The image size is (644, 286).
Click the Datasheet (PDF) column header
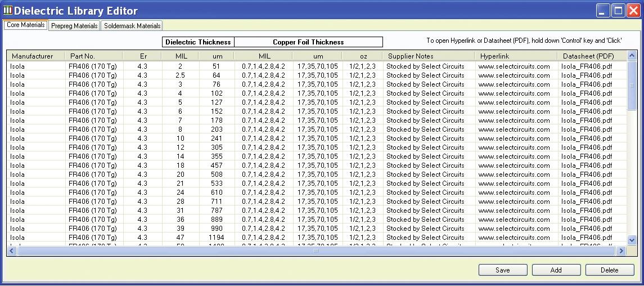click(x=592, y=56)
